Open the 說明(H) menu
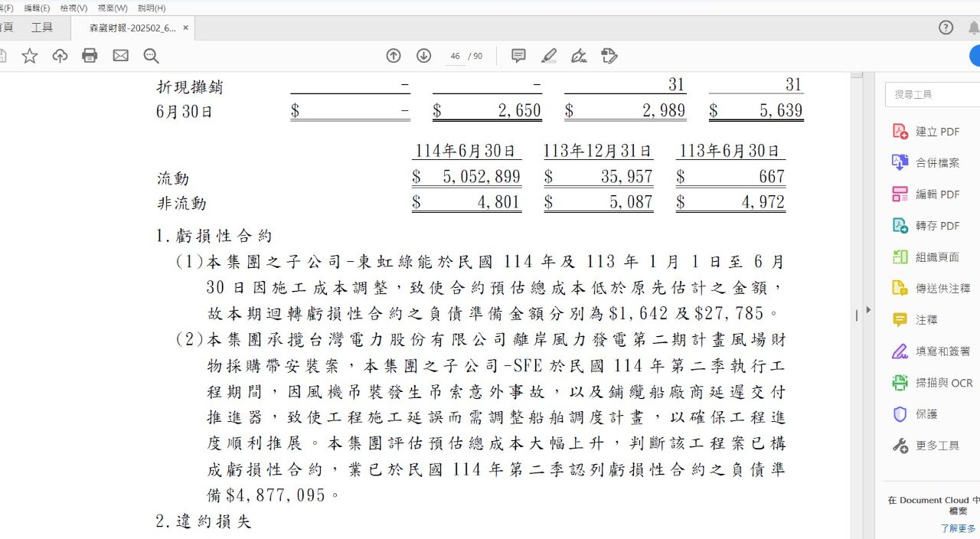Screen dimensions: 980x539 (152, 8)
